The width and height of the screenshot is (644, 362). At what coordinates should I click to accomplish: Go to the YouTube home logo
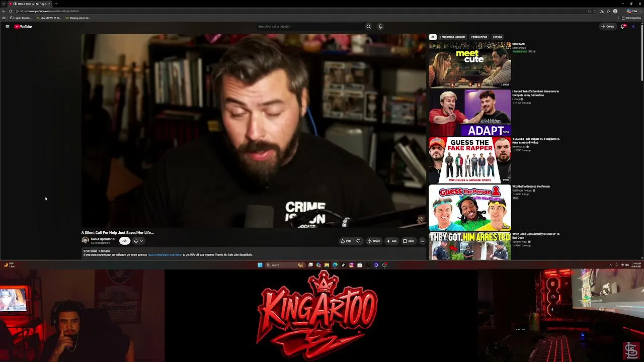(23, 27)
